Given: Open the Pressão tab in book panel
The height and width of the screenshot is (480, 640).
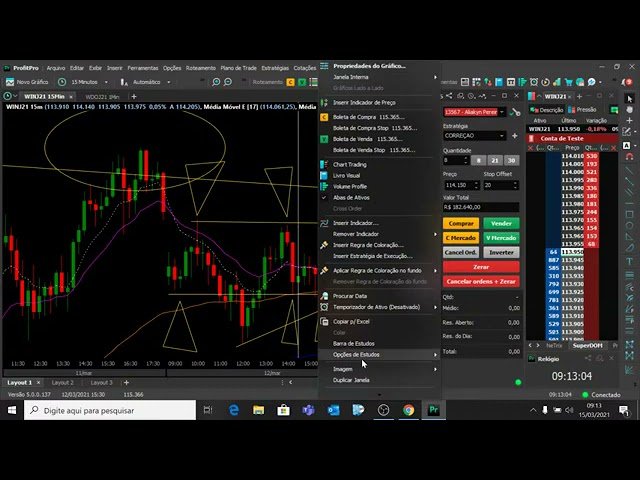Looking at the screenshot, I should click(x=582, y=110).
